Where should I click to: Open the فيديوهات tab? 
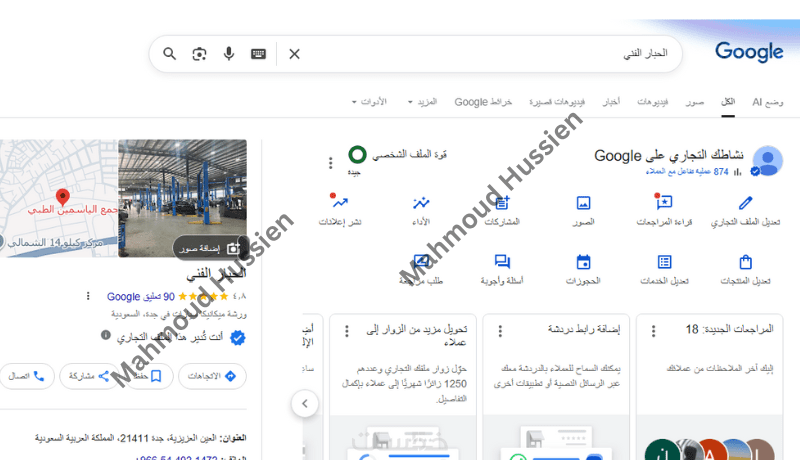click(x=653, y=102)
